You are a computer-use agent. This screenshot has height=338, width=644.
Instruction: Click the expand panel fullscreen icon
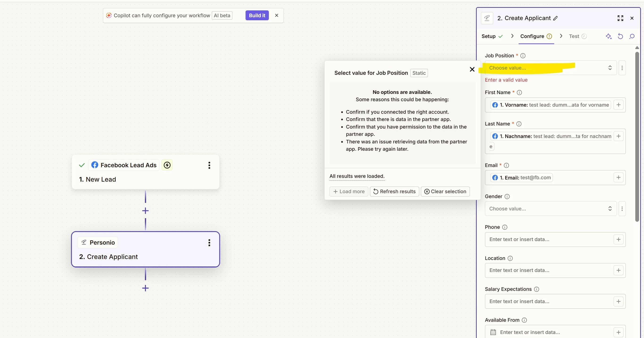coord(620,18)
